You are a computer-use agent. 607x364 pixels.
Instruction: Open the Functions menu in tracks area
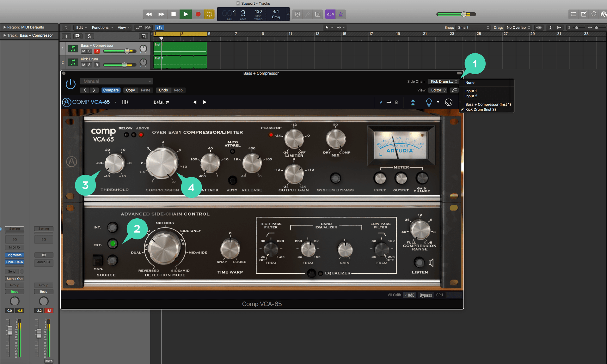[x=102, y=27]
